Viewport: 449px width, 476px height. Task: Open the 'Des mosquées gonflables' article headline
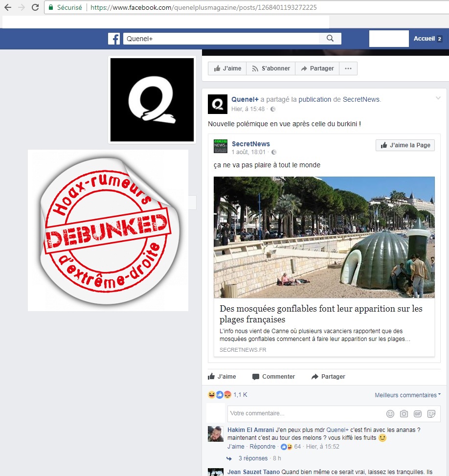tap(321, 314)
